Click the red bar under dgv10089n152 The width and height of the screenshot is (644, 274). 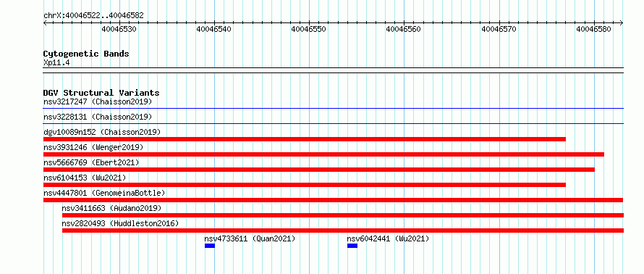[x=305, y=139]
